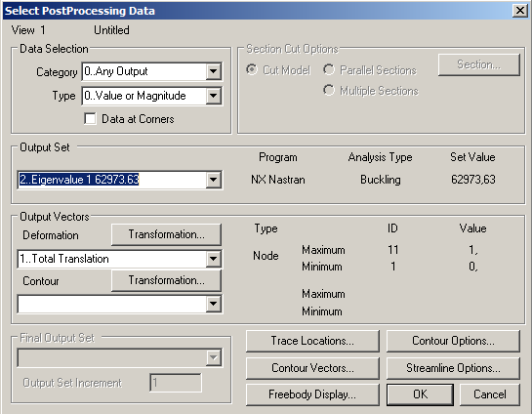Click the Cancel button
The width and height of the screenshot is (532, 414).
[x=490, y=394]
